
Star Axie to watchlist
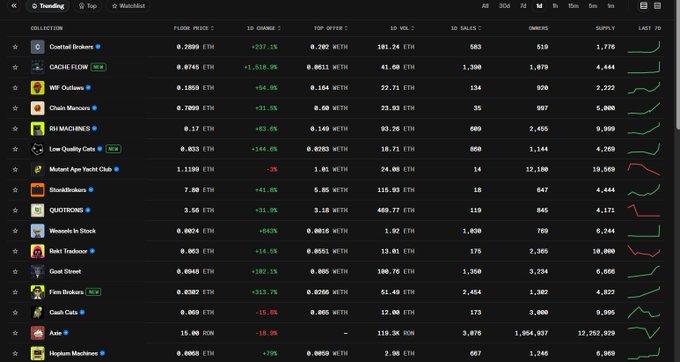click(15, 333)
